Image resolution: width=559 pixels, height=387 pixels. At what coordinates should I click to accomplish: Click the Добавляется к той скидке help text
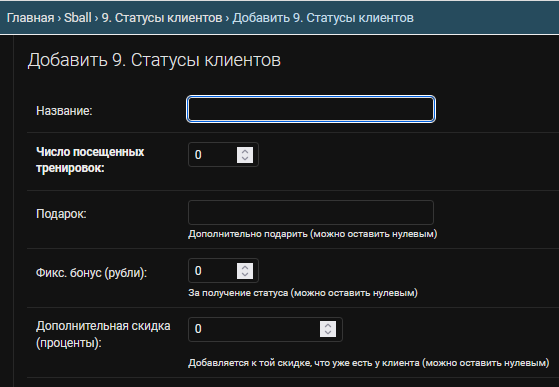point(369,363)
